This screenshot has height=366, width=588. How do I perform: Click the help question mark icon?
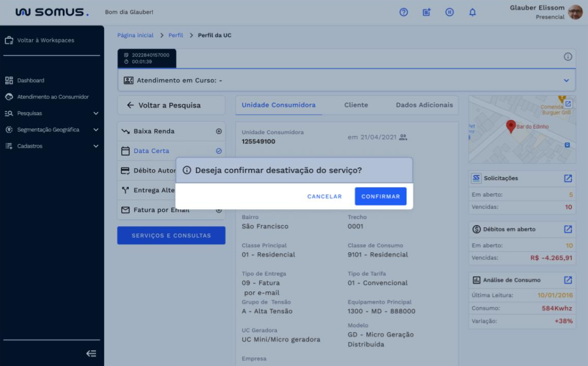tap(404, 12)
